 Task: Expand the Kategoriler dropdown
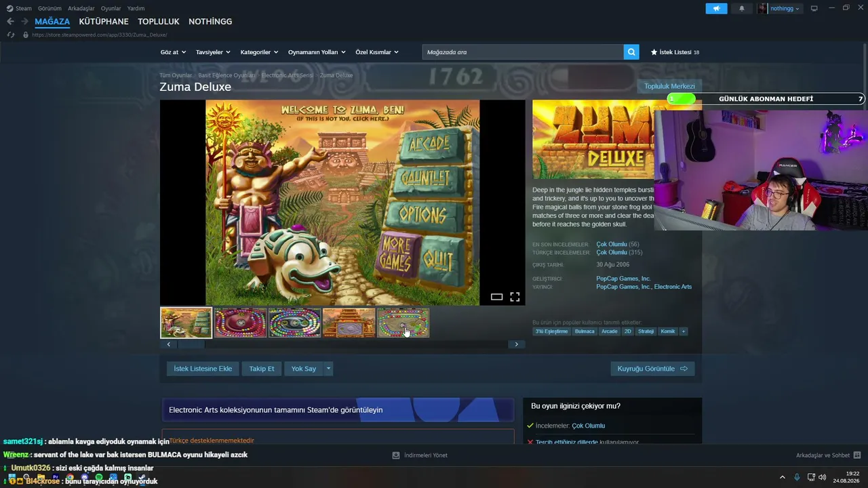(x=260, y=52)
